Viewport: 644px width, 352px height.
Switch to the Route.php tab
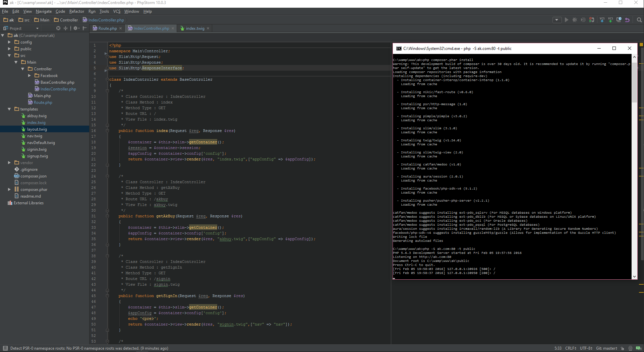point(107,28)
